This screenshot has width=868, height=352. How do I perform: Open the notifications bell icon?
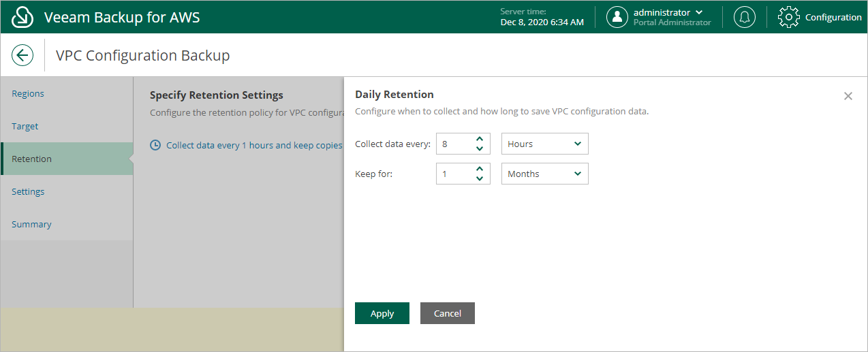[745, 17]
